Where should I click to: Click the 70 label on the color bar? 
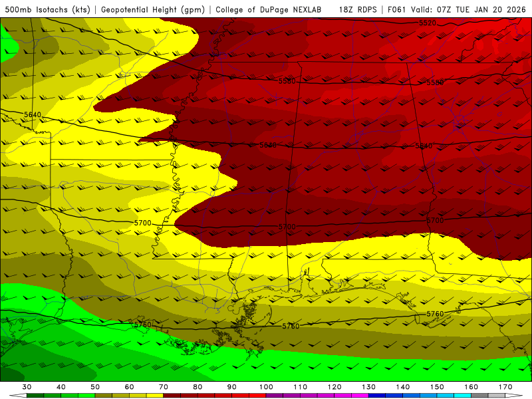pos(164,387)
